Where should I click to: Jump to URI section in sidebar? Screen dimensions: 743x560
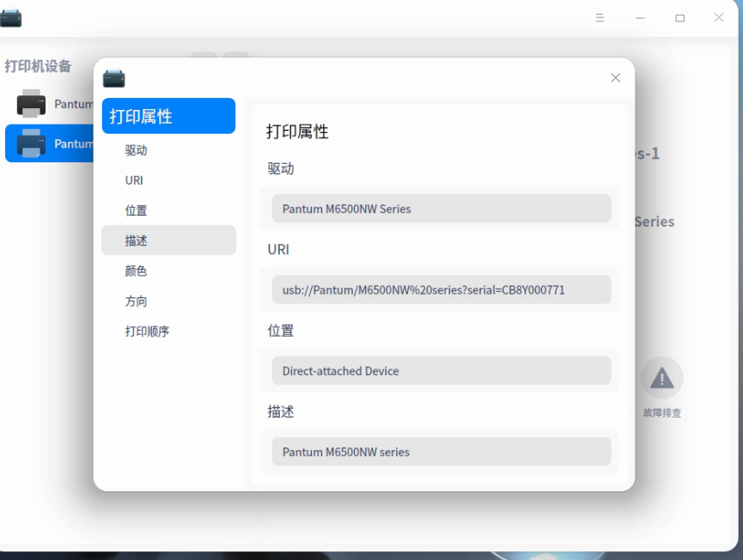coord(168,180)
